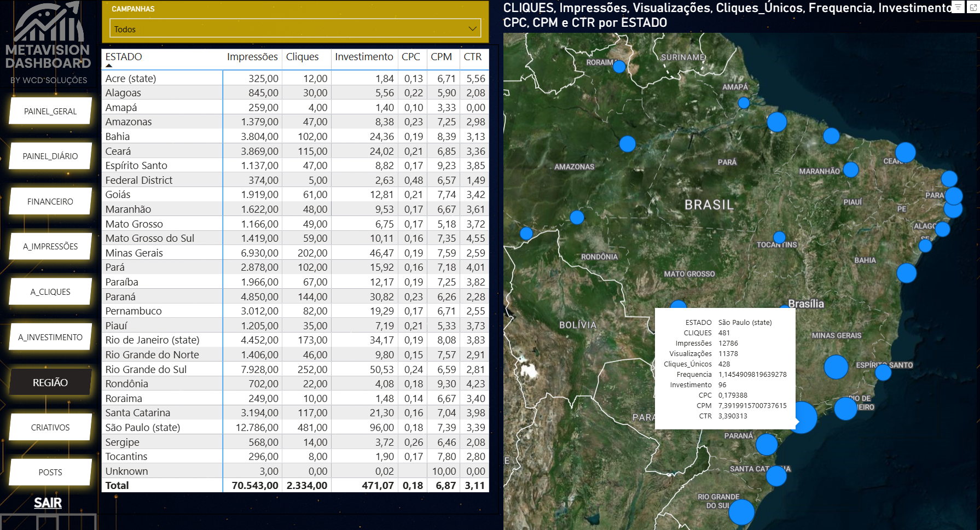Sort the table by the Impressões column
The image size is (980, 530).
(x=252, y=57)
